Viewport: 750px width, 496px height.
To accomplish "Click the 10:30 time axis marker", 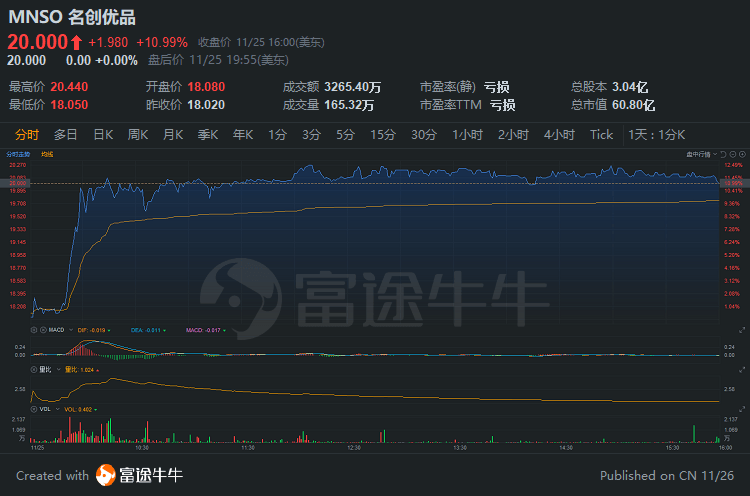I will tap(142, 448).
